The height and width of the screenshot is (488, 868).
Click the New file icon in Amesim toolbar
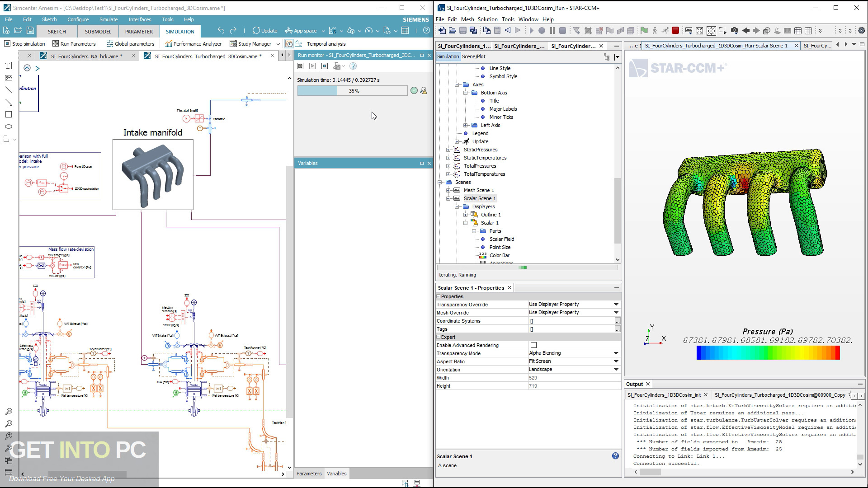pyautogui.click(x=6, y=30)
